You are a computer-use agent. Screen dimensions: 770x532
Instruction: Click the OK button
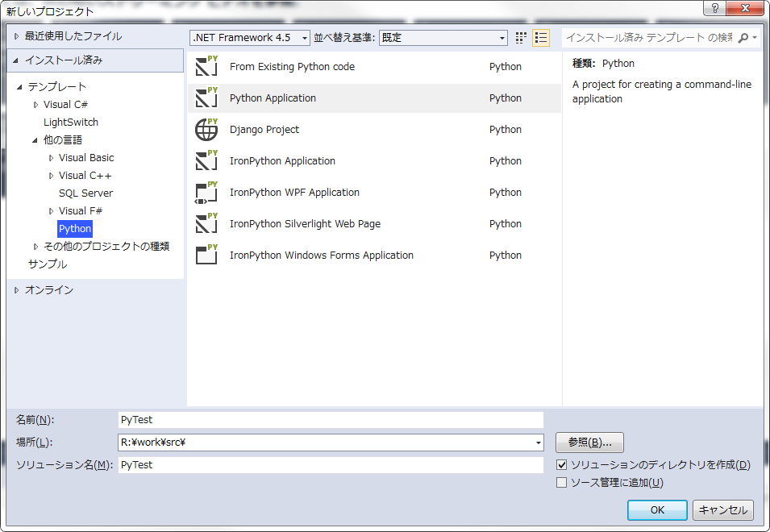point(657,510)
